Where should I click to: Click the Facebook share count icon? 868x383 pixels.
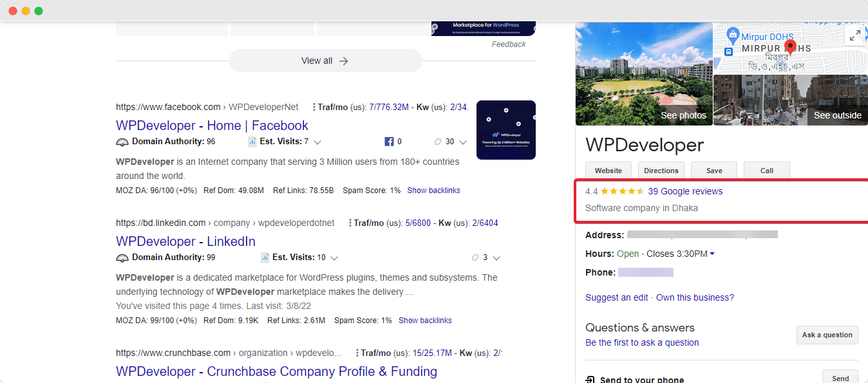tap(389, 142)
